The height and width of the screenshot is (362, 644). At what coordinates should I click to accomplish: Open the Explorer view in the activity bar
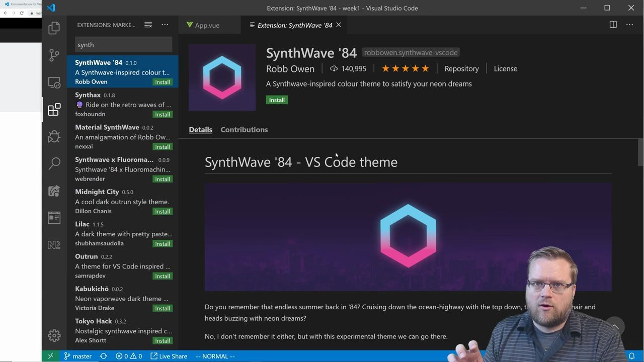54,28
